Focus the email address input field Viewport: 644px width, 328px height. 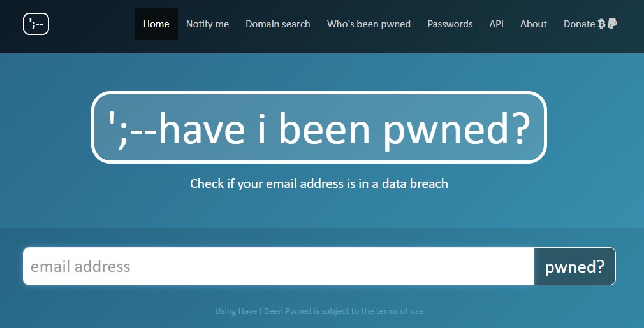pyautogui.click(x=279, y=266)
